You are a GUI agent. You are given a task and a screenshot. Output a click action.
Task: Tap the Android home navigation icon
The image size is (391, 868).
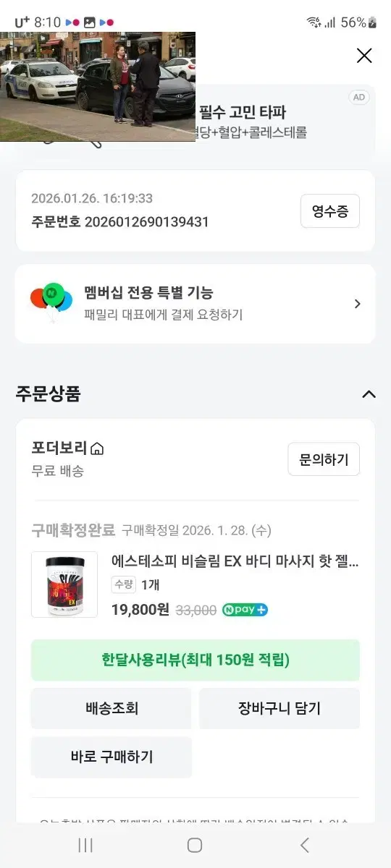click(195, 845)
